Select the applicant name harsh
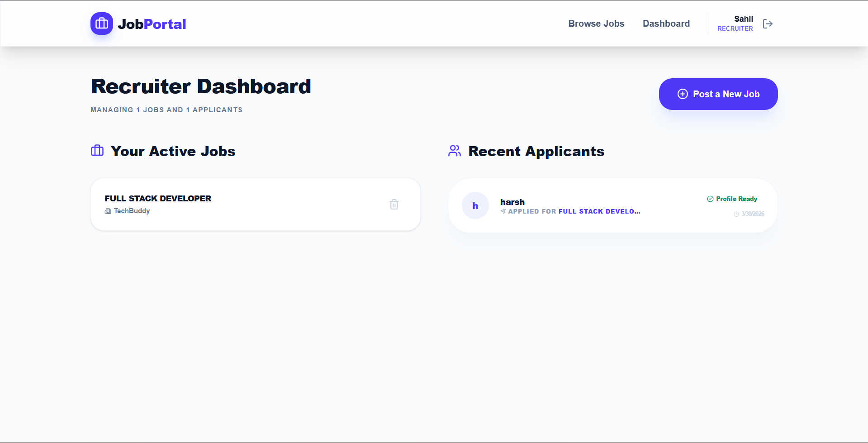Image resolution: width=868 pixels, height=443 pixels. 512,202
